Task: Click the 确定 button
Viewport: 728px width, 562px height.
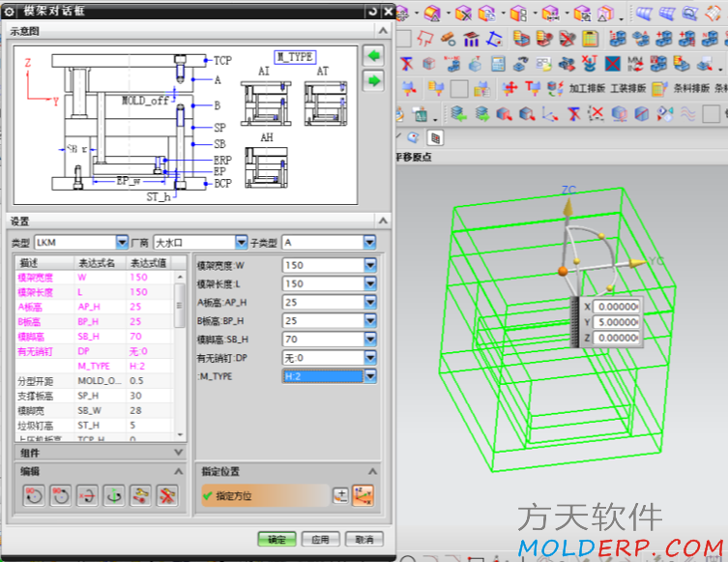Action: 277,539
